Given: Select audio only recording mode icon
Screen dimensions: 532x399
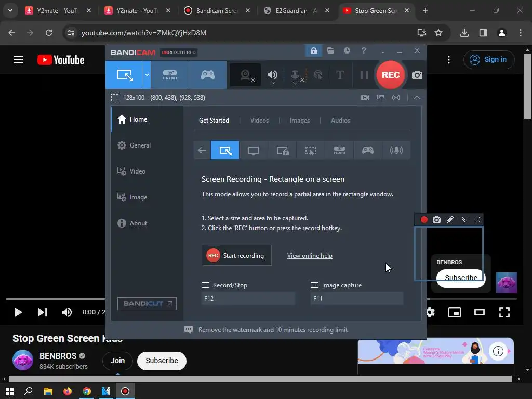Looking at the screenshot, I should click(x=396, y=150).
